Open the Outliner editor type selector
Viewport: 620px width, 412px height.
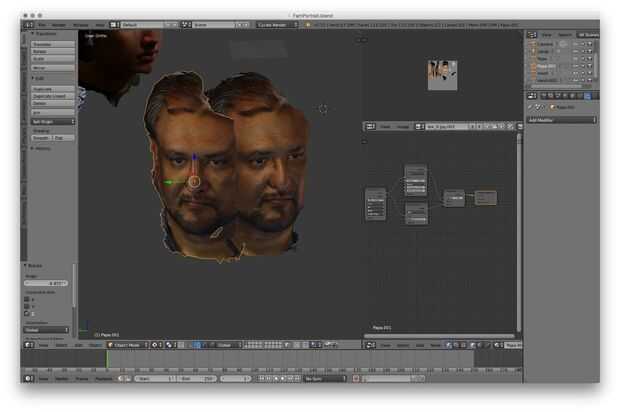(532, 35)
